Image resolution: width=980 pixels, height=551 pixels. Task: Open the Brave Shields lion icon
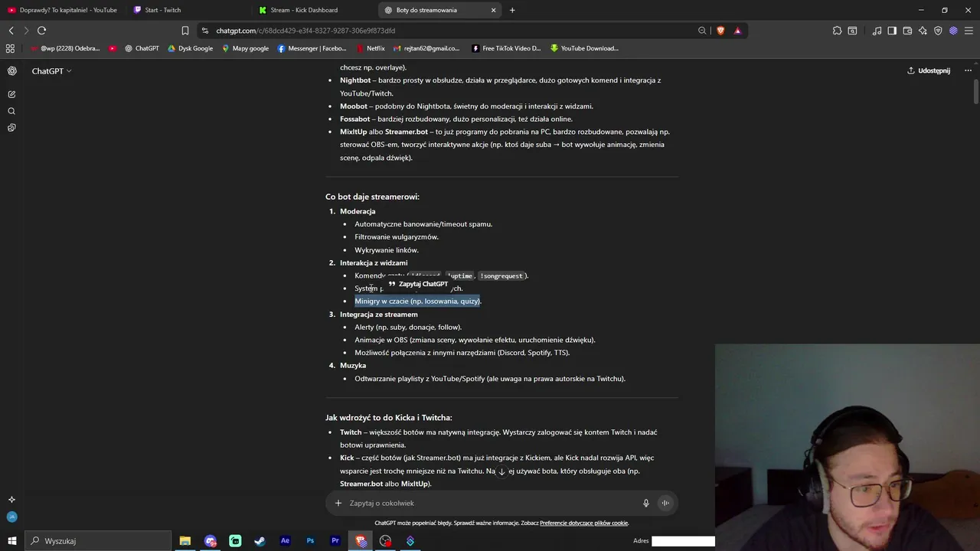(720, 31)
